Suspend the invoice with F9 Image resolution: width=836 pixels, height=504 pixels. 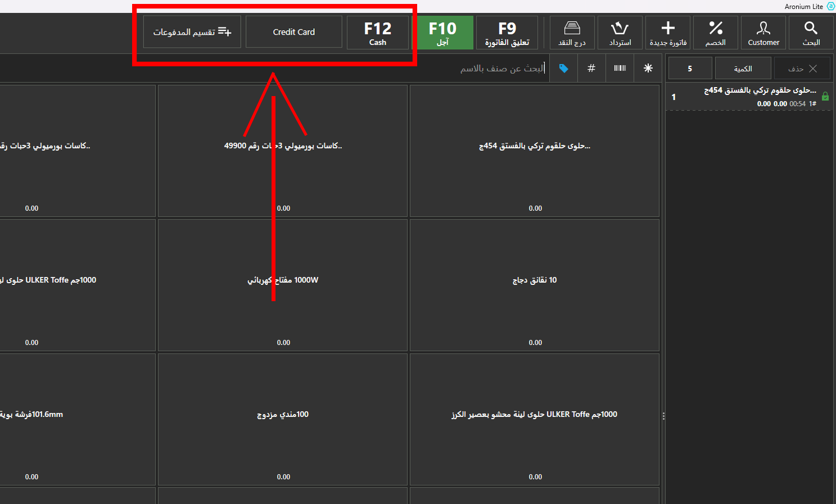tap(507, 33)
